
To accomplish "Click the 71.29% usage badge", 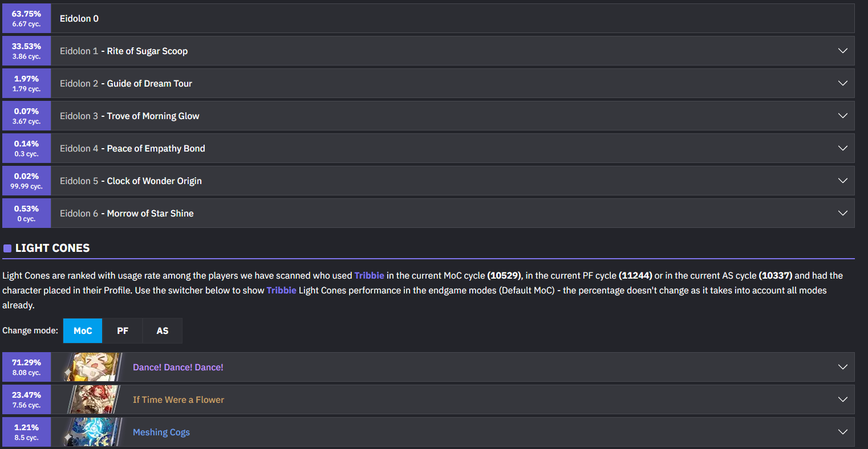I will pos(26,367).
